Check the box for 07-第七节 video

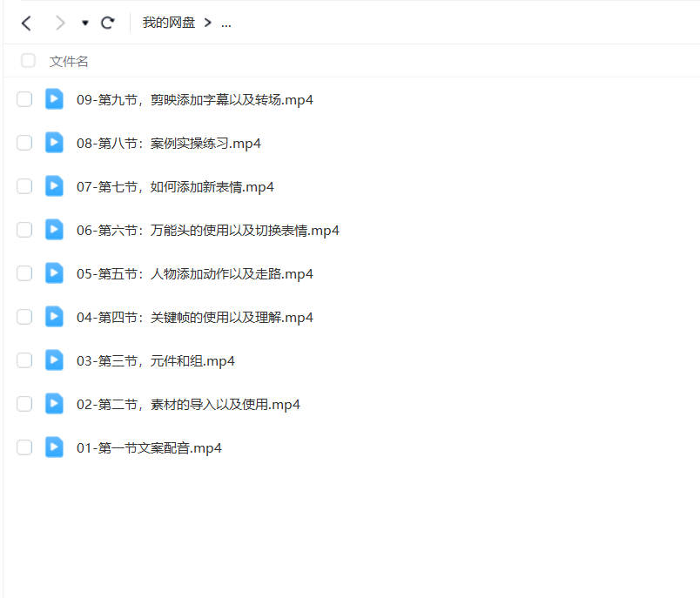coord(24,186)
